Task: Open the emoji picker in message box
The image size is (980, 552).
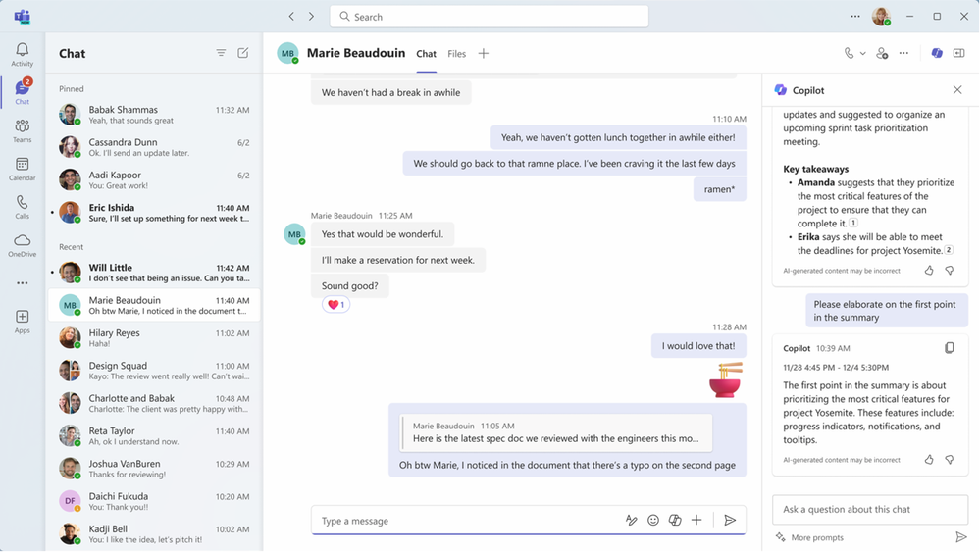Action: point(653,521)
